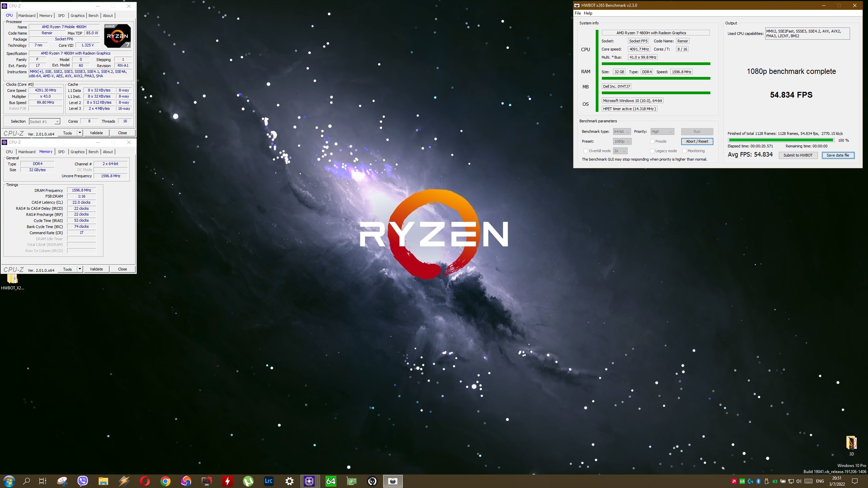
Task: Click Abort / Reset button
Action: pos(697,141)
